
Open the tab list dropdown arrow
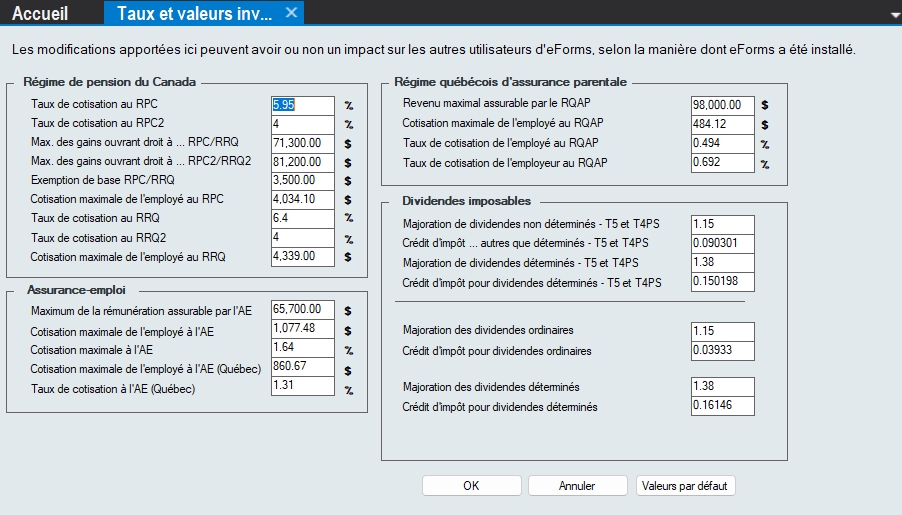pyautogui.click(x=895, y=16)
